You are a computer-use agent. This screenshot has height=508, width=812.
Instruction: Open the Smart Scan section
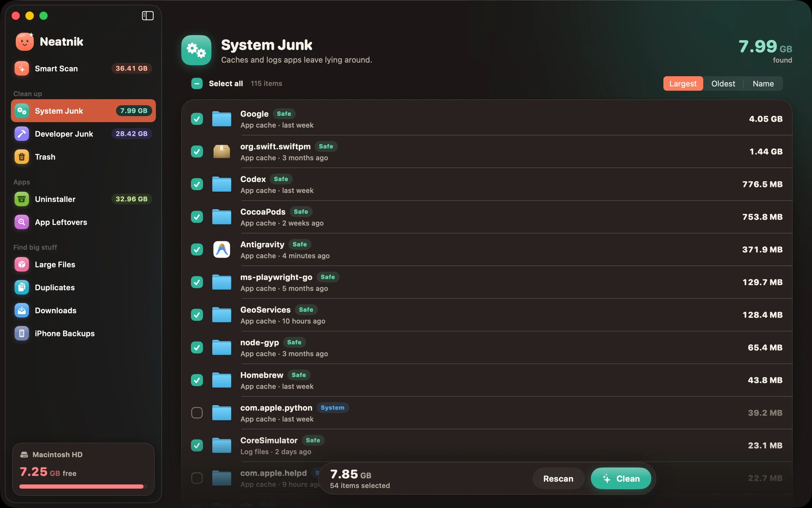[x=83, y=69]
